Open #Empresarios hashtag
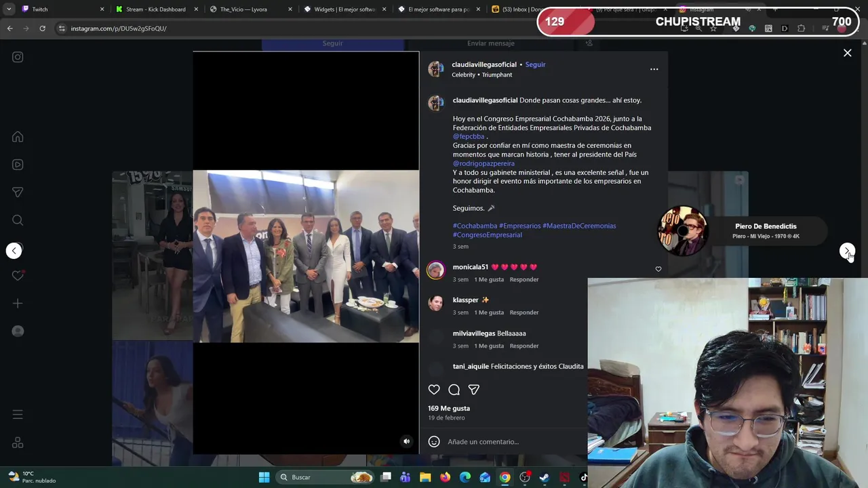 click(520, 226)
